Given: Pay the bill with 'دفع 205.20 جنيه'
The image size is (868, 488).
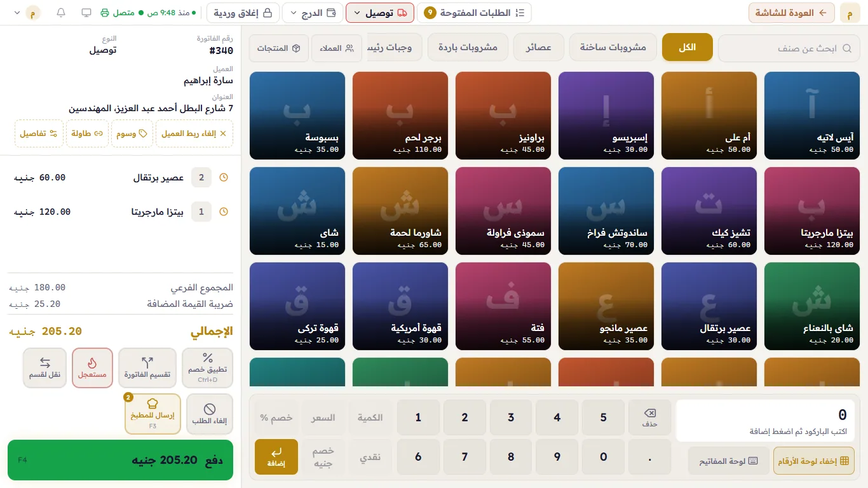Looking at the screenshot, I should pos(121,460).
